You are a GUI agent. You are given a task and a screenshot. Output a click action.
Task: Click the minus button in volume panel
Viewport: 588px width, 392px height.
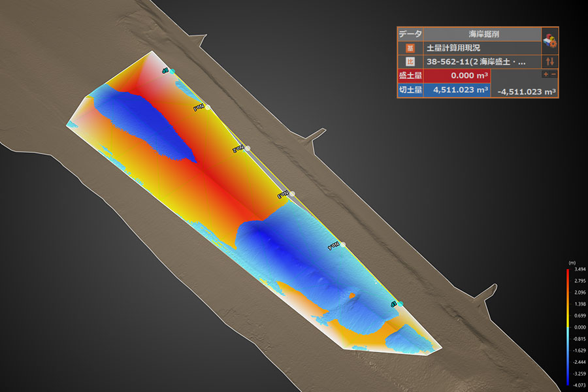[553, 74]
